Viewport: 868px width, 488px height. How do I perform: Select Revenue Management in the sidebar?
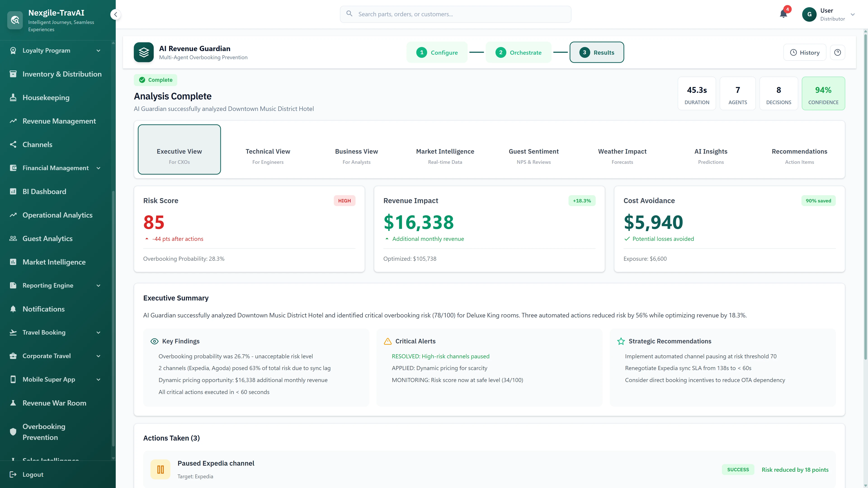59,121
